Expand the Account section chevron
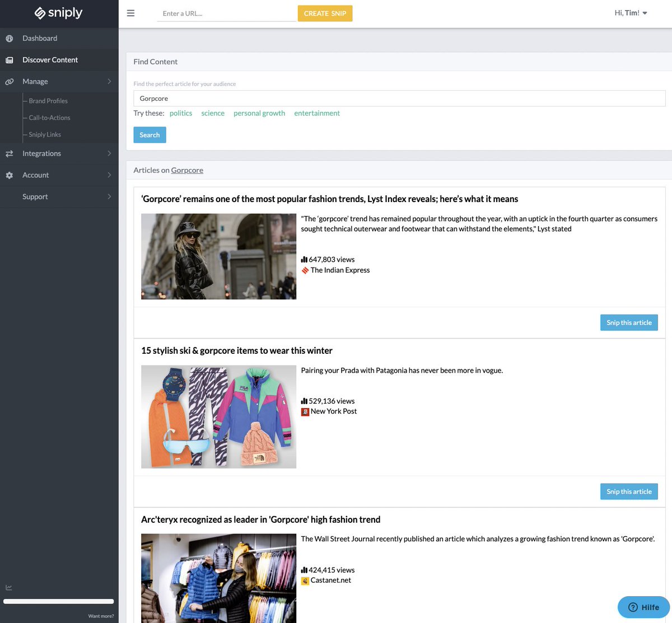672x623 pixels. point(109,175)
